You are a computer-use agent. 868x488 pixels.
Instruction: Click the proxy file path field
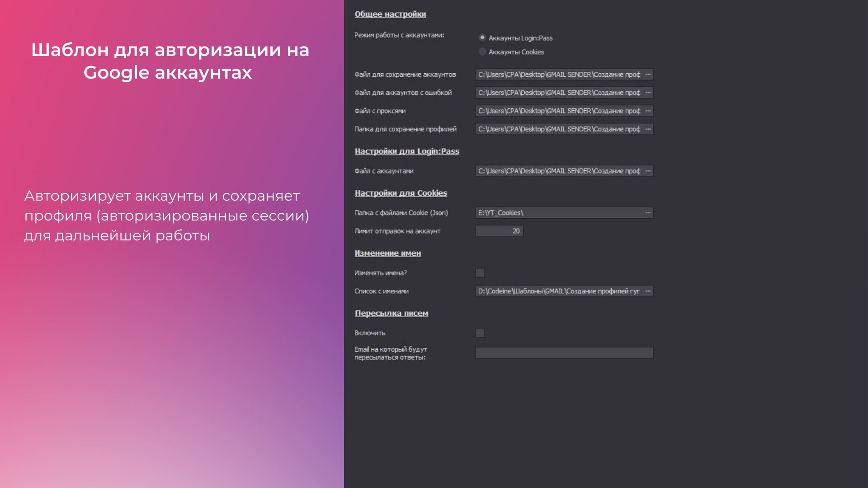click(x=559, y=111)
